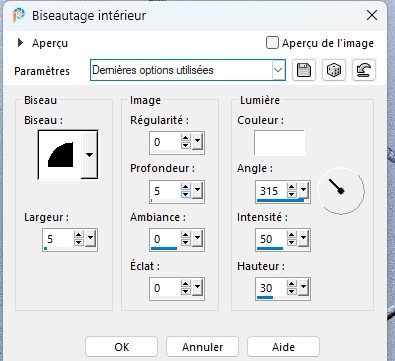Click the Annuler button
Image resolution: width=395 pixels, height=361 pixels.
pos(202,347)
